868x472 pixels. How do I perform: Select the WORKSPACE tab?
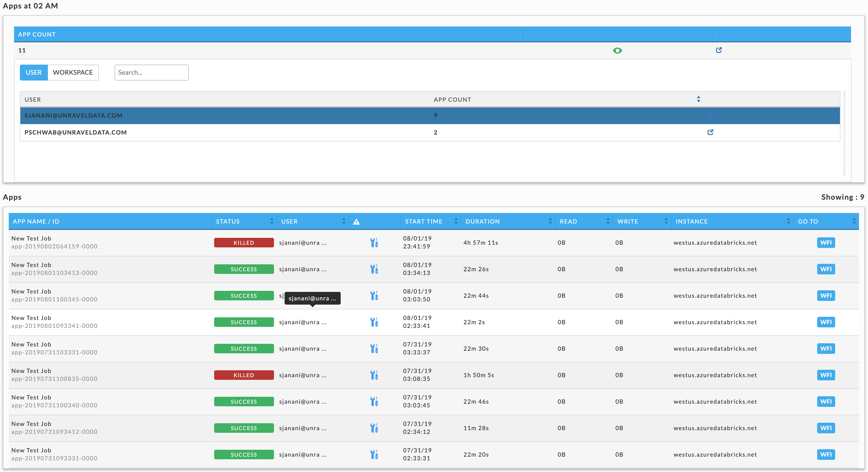73,72
